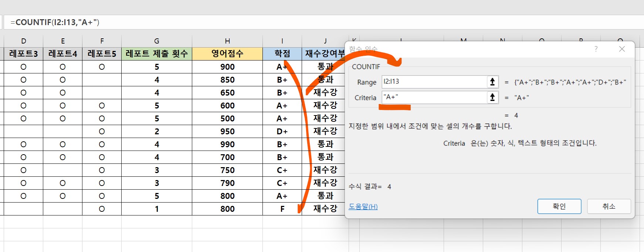This screenshot has width=644, height=252.
Task: Select the 레포트3 header cell
Action: (x=24, y=54)
